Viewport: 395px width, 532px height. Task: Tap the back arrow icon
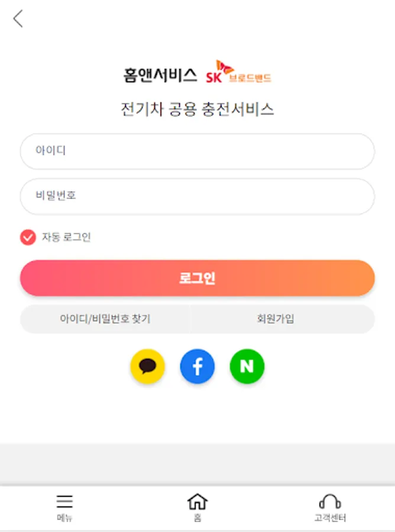pyautogui.click(x=18, y=19)
